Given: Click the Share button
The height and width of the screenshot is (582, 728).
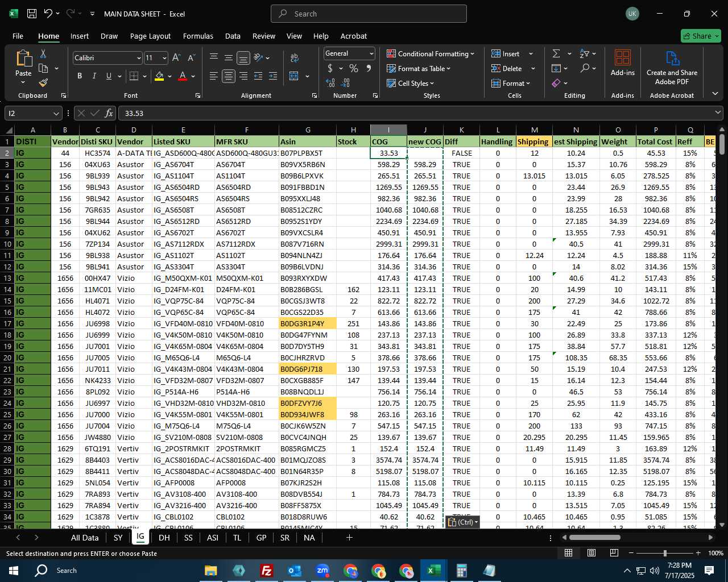Looking at the screenshot, I should [x=701, y=36].
